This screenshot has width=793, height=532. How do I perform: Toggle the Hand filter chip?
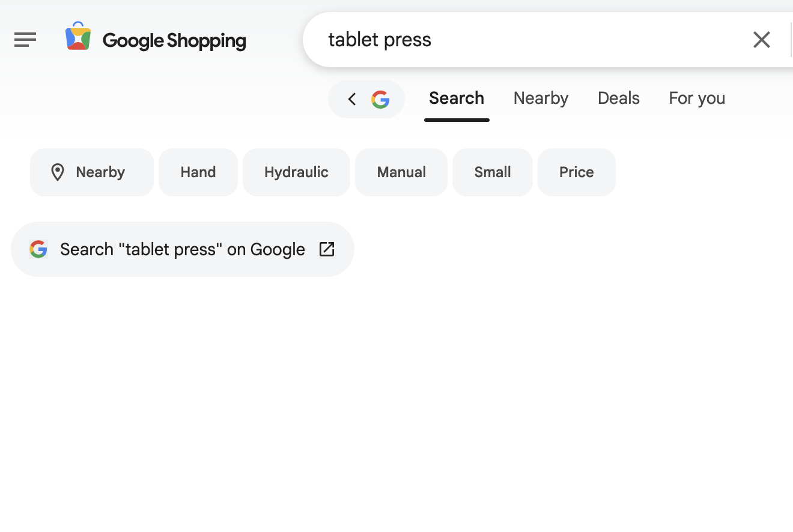[x=198, y=172]
